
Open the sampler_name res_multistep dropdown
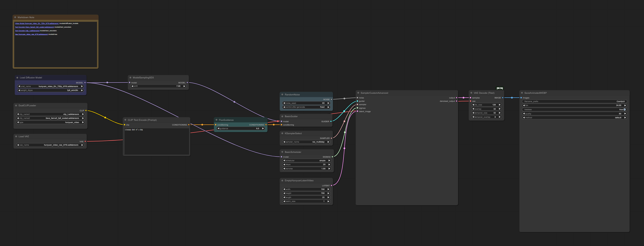coord(306,142)
